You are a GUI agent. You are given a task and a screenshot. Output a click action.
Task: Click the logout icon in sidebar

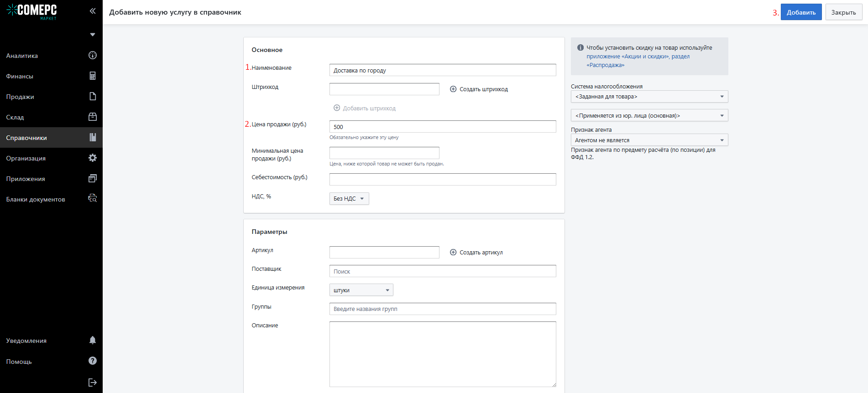pyautogui.click(x=93, y=383)
